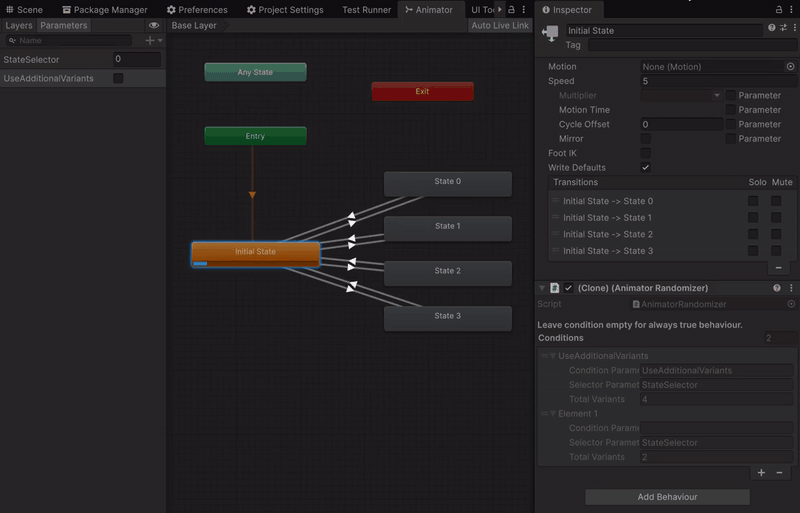Image resolution: width=800 pixels, height=513 pixels.
Task: Disable the Animator Randomizer behaviour checkbox
Action: 568,288
